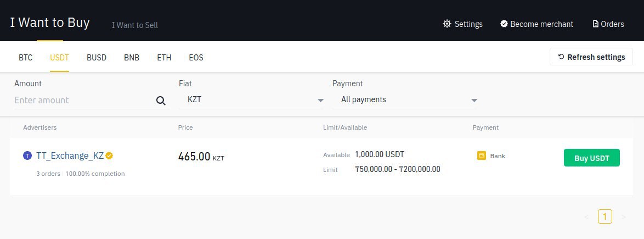Image resolution: width=644 pixels, height=239 pixels.
Task: Select the BTC coin tab
Action: 25,58
